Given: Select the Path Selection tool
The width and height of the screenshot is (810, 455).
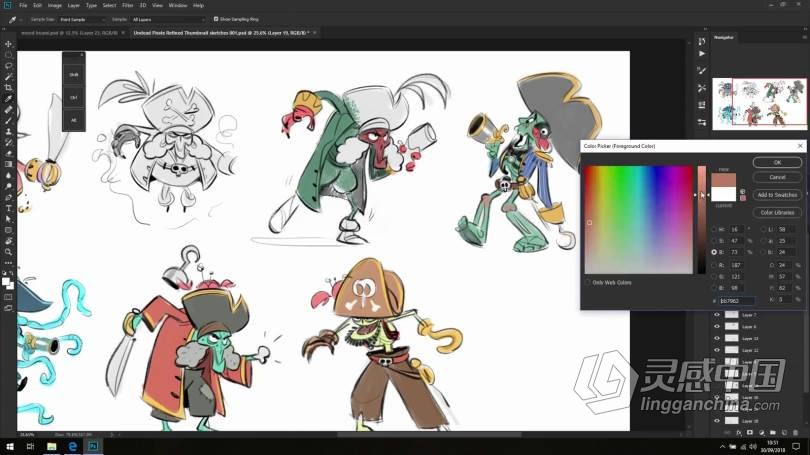Looking at the screenshot, I should pos(8,219).
